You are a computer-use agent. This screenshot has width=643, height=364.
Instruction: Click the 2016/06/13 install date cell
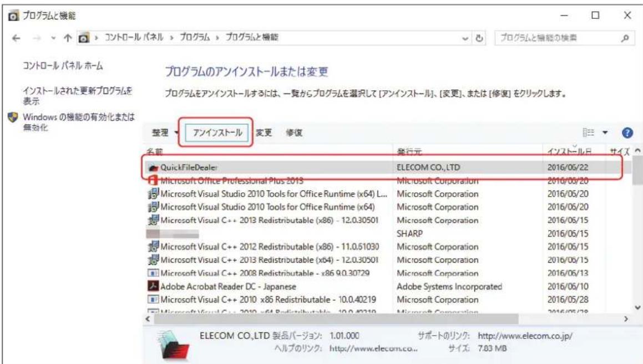568,273
